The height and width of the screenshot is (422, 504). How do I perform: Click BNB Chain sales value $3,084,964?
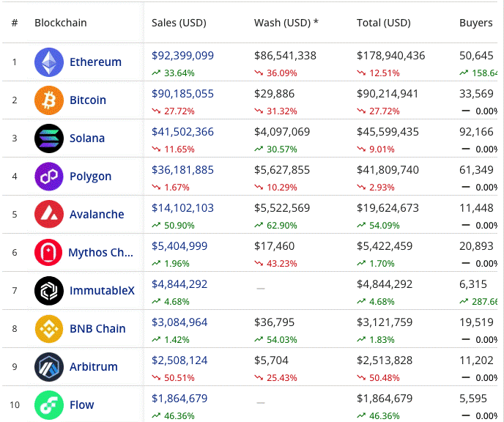coord(179,322)
